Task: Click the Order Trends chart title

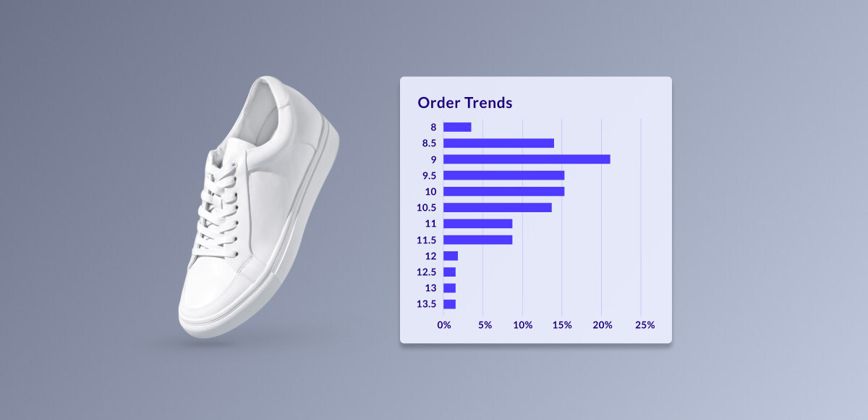Action: [464, 103]
